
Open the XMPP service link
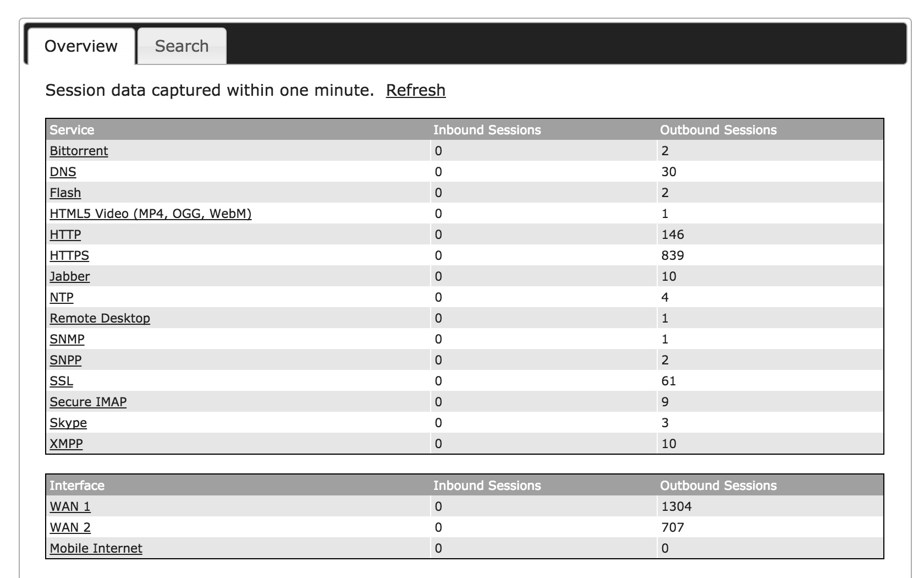coord(66,444)
